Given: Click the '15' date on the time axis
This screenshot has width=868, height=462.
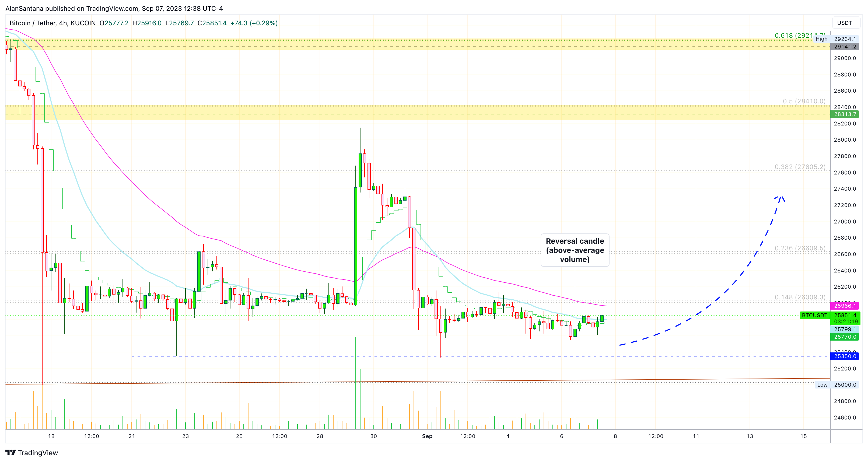Looking at the screenshot, I should pos(803,436).
